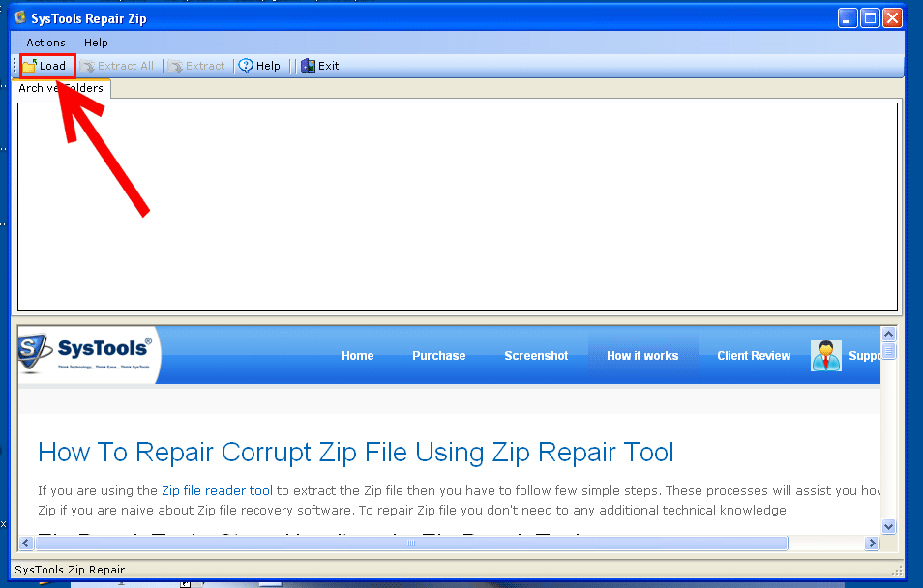The image size is (923, 588).
Task: Click the SysTools Repair Zip title bar icon
Action: point(21,17)
